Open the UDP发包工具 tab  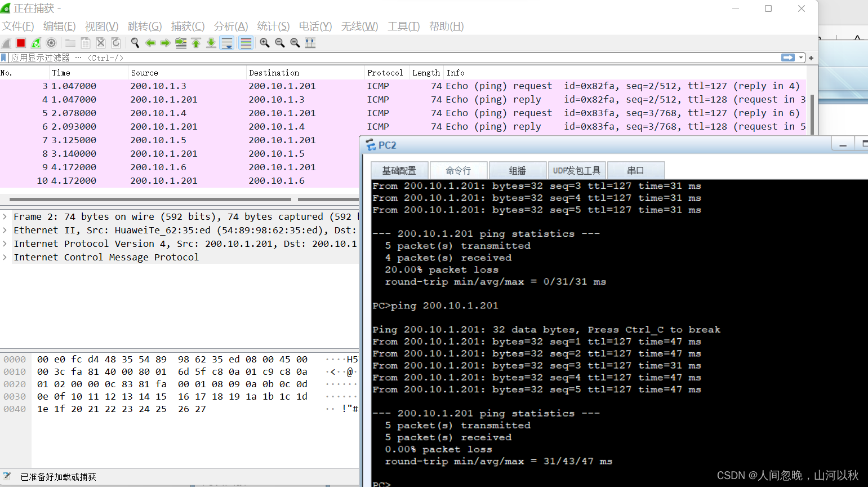(576, 170)
